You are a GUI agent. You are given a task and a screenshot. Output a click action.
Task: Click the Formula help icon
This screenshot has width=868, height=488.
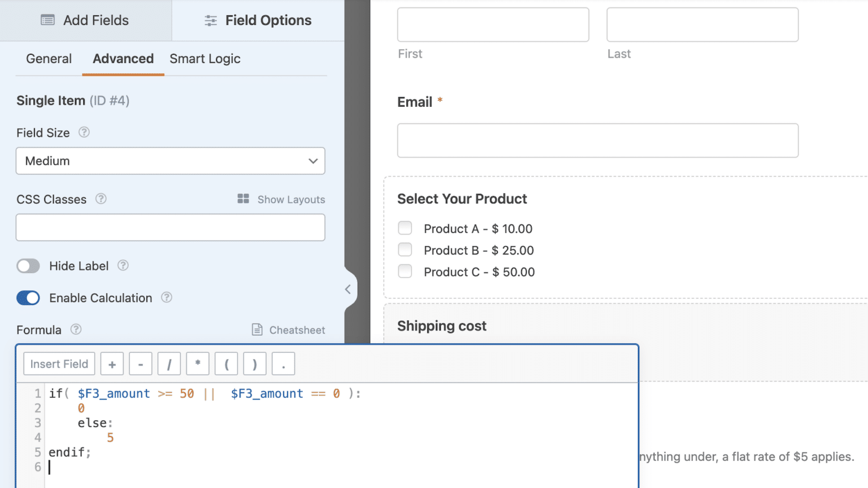point(76,329)
